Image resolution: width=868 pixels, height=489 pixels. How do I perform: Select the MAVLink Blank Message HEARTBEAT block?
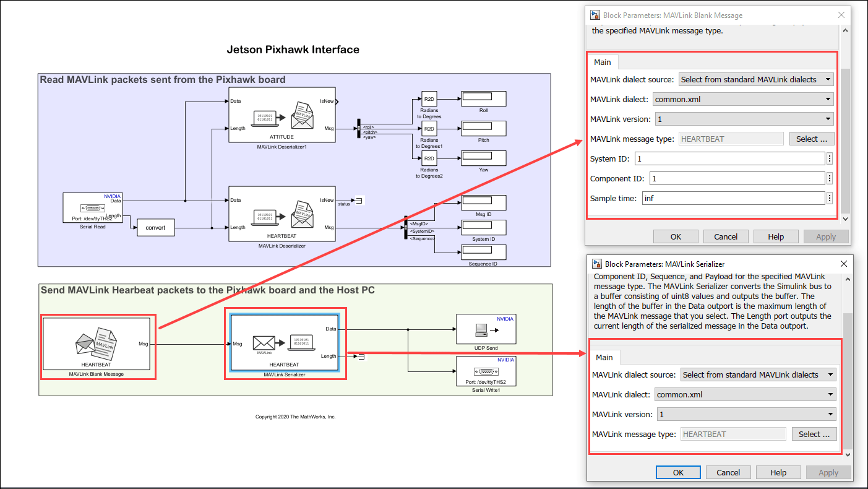(x=97, y=344)
